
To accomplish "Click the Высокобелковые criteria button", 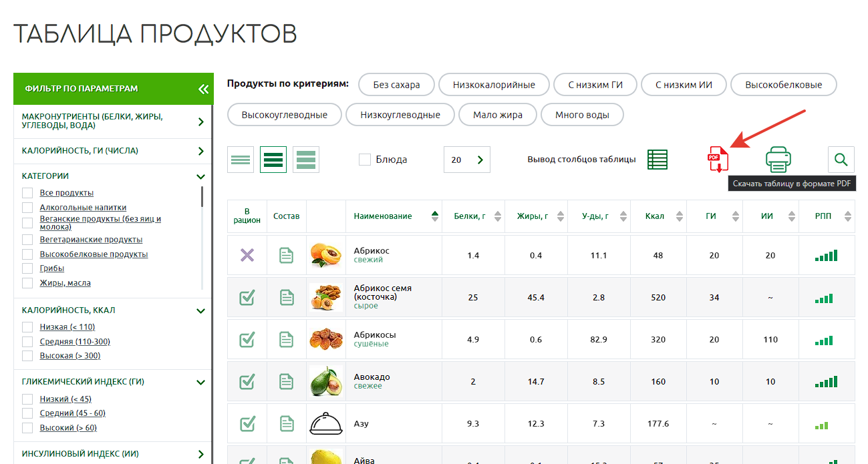I will [x=783, y=85].
